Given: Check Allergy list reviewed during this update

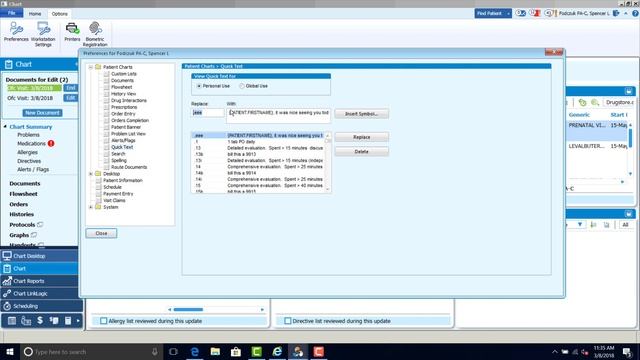Looking at the screenshot, I should pos(104,321).
